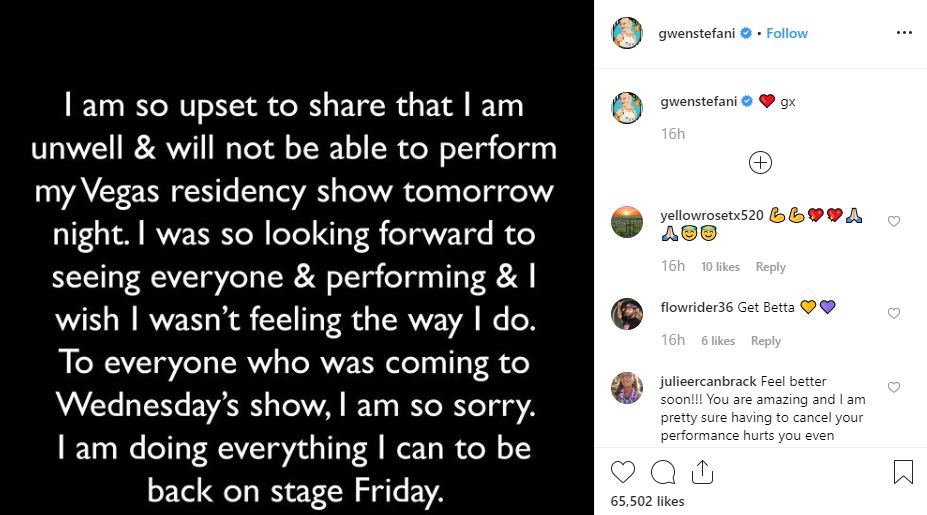927x515 pixels.
Task: Open yellowrosetx520's profile avatar
Action: [x=627, y=221]
